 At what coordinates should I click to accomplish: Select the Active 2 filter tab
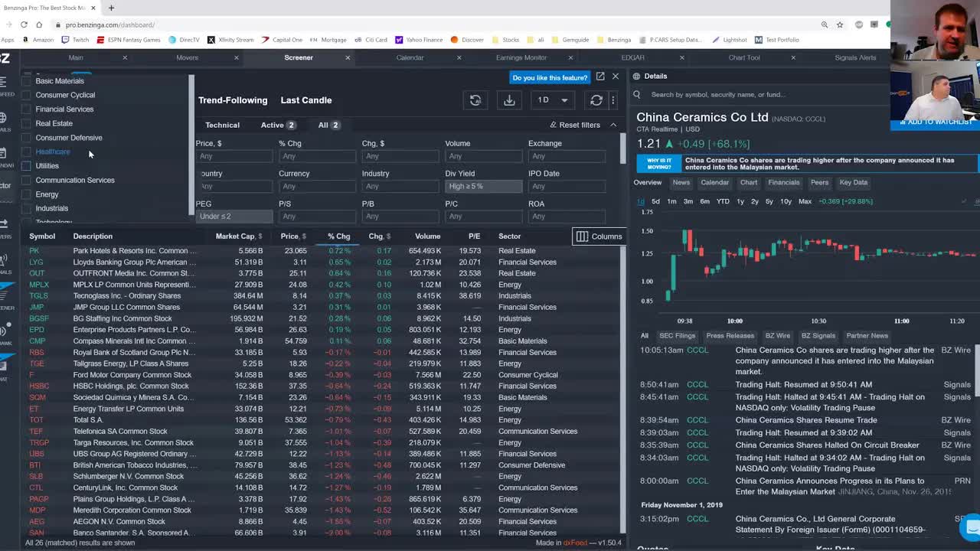pyautogui.click(x=278, y=125)
